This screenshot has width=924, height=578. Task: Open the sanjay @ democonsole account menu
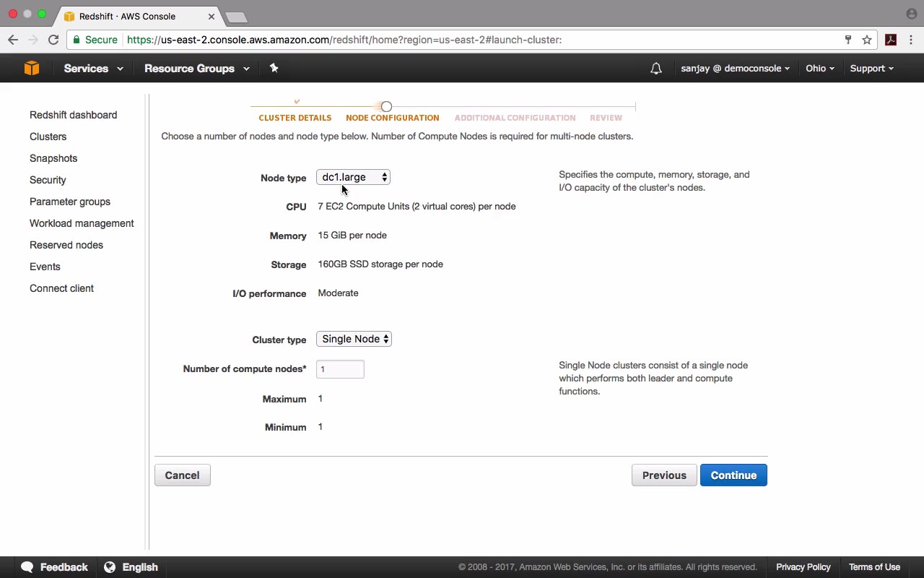[735, 69]
